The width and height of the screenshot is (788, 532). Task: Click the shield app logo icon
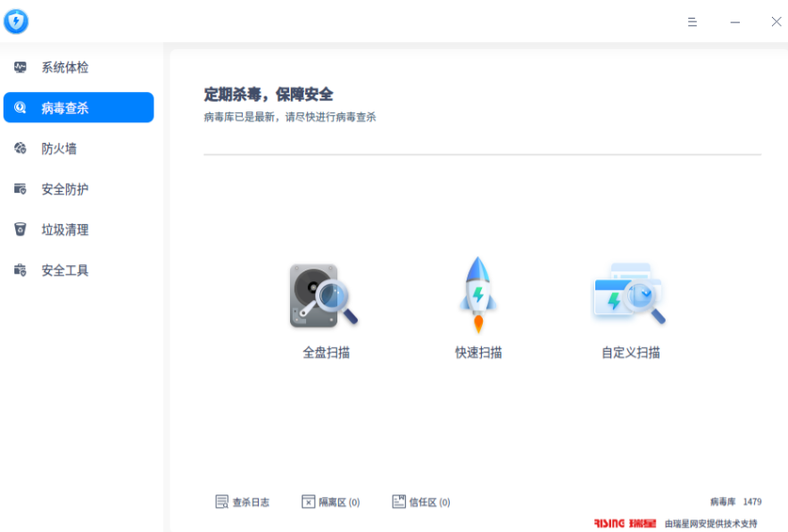point(16,21)
